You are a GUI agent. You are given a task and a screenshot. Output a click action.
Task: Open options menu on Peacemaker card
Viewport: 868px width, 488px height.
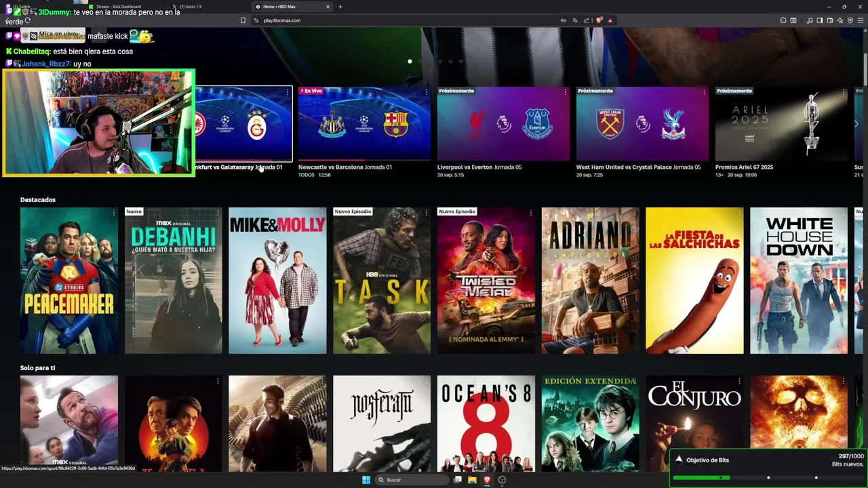pos(113,213)
